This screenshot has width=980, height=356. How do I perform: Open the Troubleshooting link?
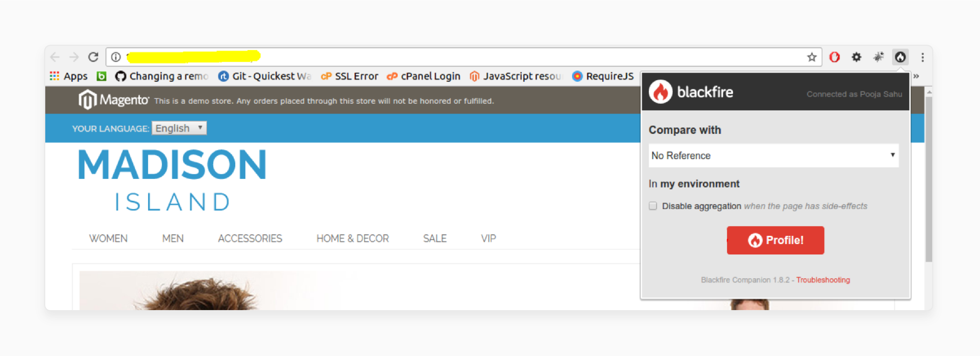pos(823,280)
